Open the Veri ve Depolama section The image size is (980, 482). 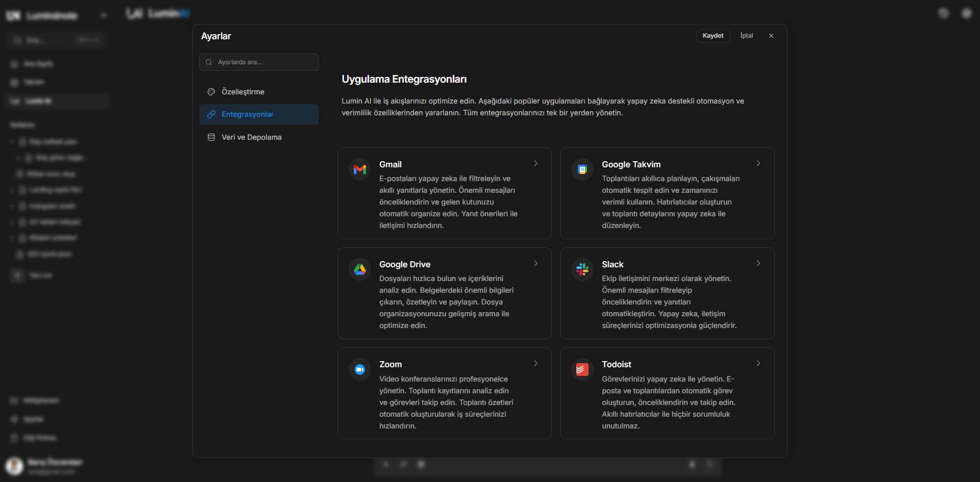point(259,137)
